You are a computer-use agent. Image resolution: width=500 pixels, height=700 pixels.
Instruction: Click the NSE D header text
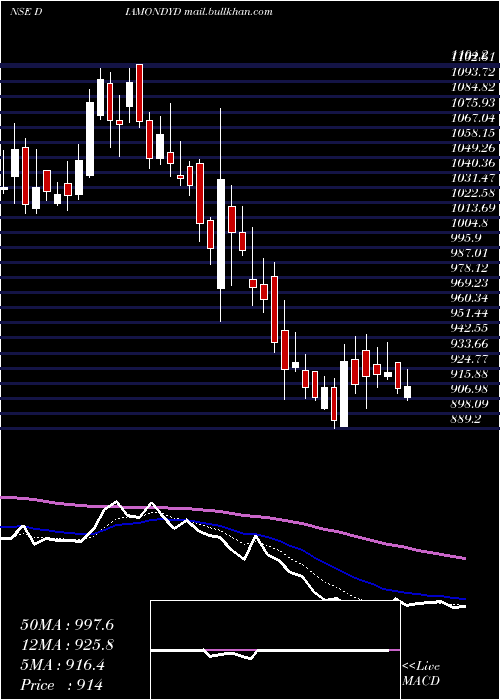pyautogui.click(x=26, y=12)
